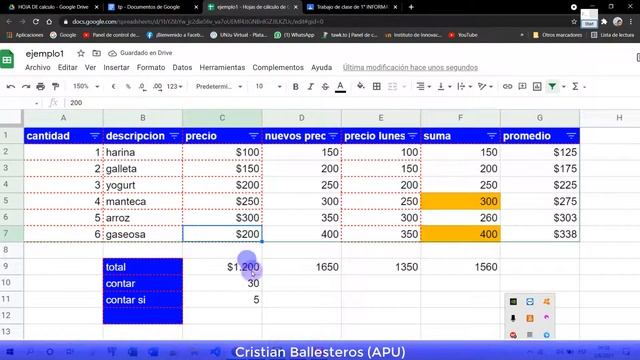Bookmark this page star in address bar
This screenshot has height=360, width=640.
point(574,22)
